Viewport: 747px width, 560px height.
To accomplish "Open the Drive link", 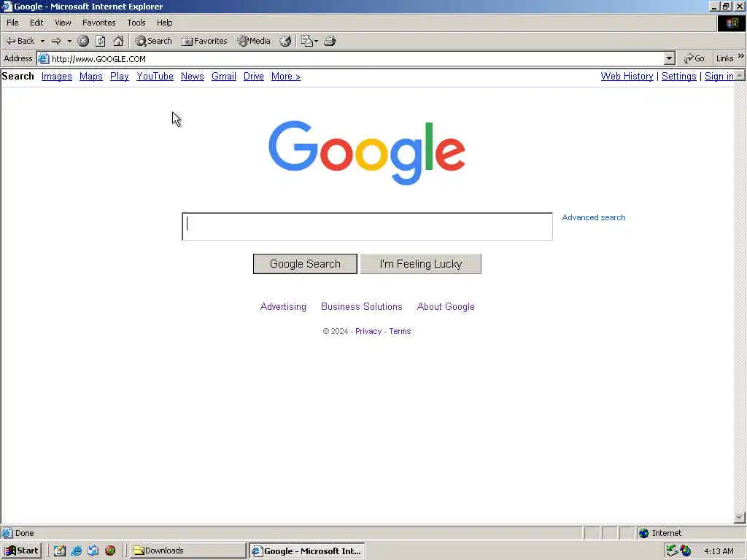I will (253, 76).
